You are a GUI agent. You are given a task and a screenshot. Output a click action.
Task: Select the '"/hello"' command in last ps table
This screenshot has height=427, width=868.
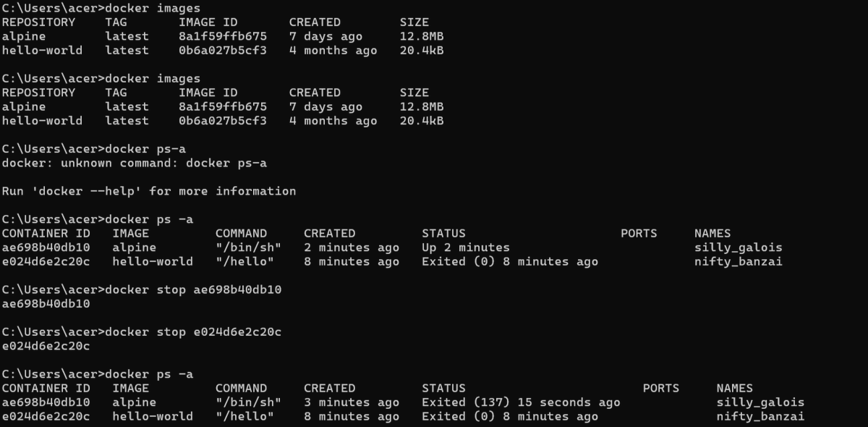click(x=244, y=417)
